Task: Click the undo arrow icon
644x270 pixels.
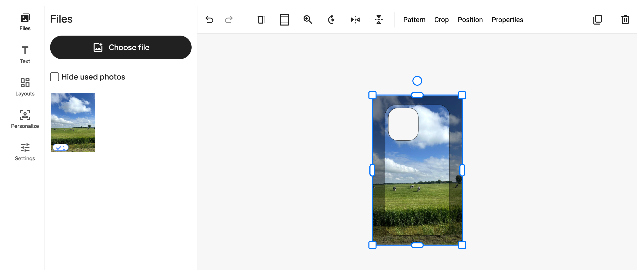Action: coord(209,19)
